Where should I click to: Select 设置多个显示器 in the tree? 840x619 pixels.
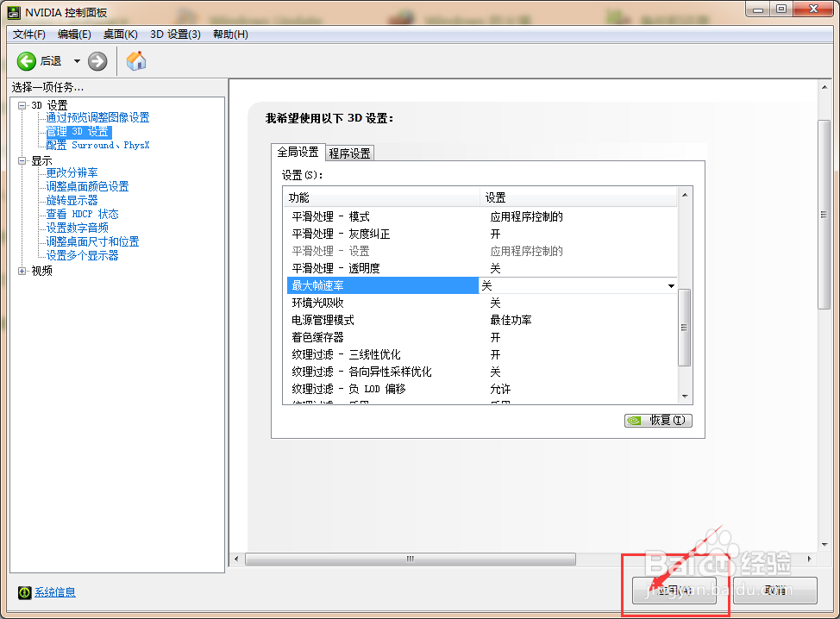click(82, 255)
